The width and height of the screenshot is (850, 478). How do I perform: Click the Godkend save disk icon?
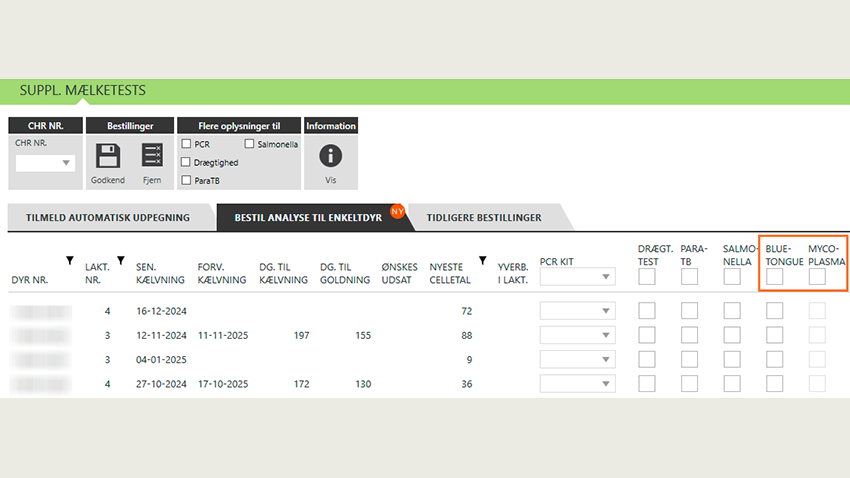107,155
